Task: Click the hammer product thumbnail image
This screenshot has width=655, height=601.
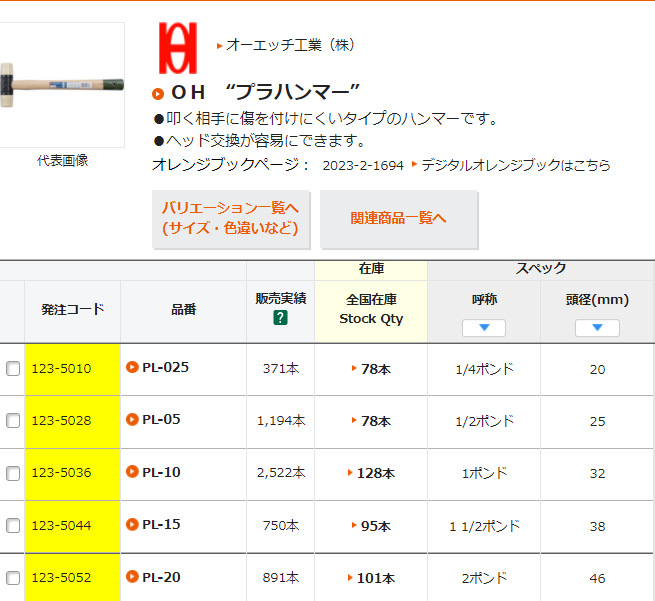Action: pos(62,85)
